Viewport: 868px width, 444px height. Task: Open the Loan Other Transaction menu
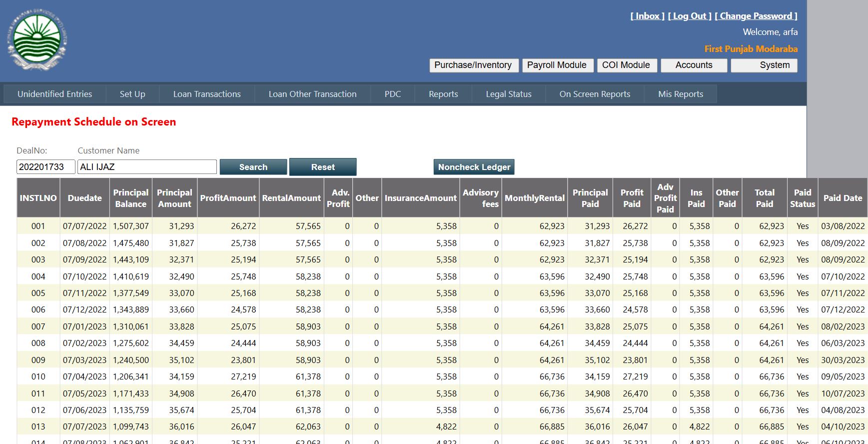(x=312, y=94)
